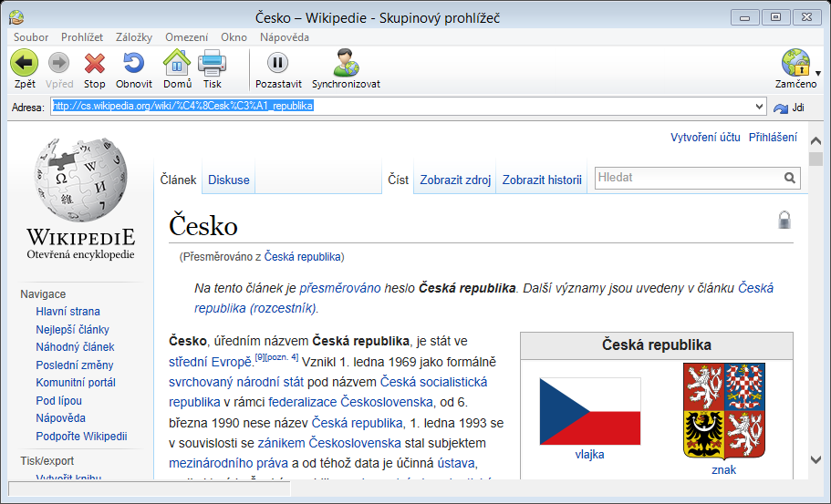Open Nejlepší články link

click(x=73, y=329)
